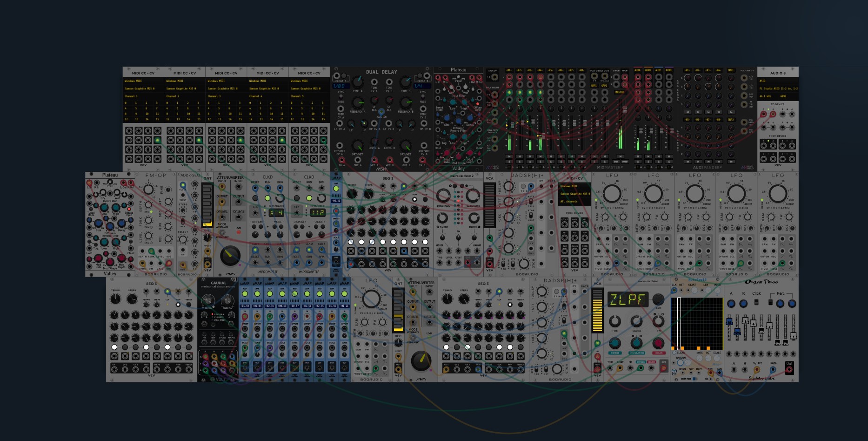
Task: Click the V/Oct jack on Organ Three
Action: [757, 370]
